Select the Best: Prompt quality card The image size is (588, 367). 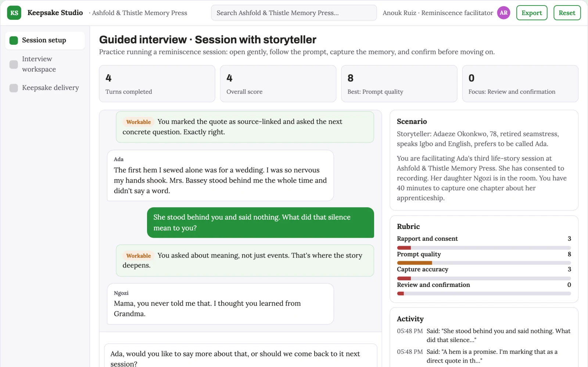pyautogui.click(x=399, y=84)
